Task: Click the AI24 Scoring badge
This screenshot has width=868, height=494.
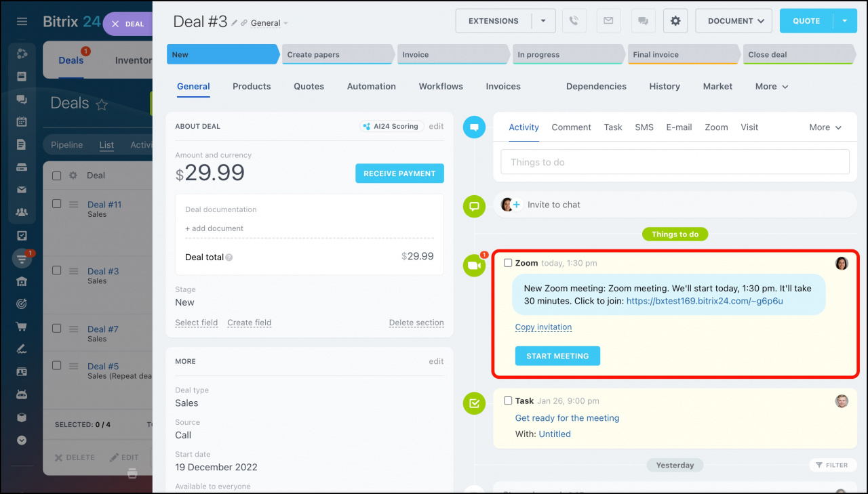Action: [x=391, y=126]
